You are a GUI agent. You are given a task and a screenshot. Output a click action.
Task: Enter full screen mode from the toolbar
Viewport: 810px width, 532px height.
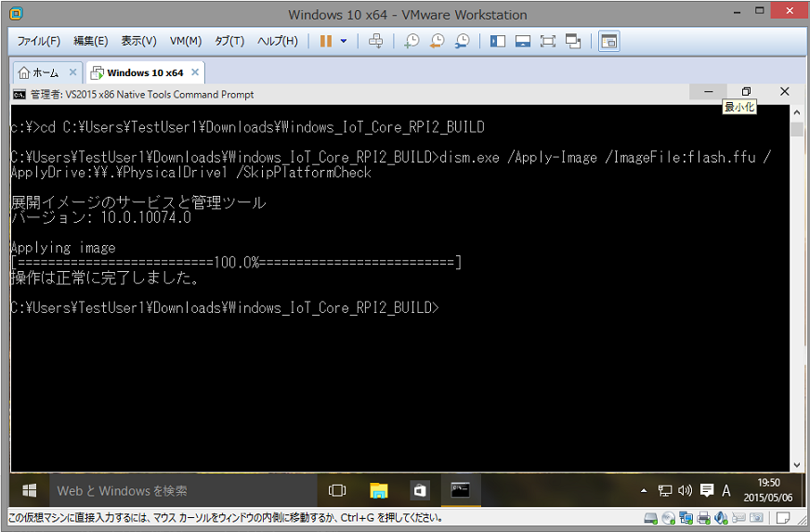coord(548,41)
